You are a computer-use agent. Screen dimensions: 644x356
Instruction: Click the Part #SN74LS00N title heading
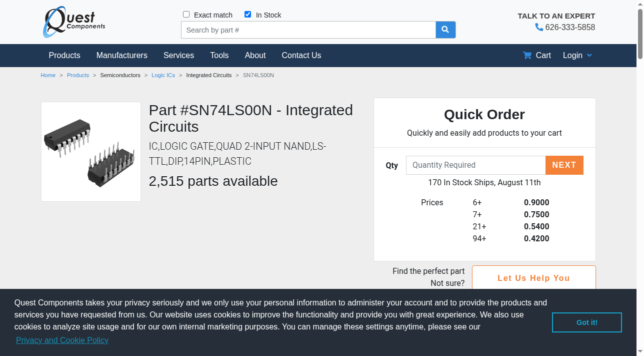pos(251,118)
